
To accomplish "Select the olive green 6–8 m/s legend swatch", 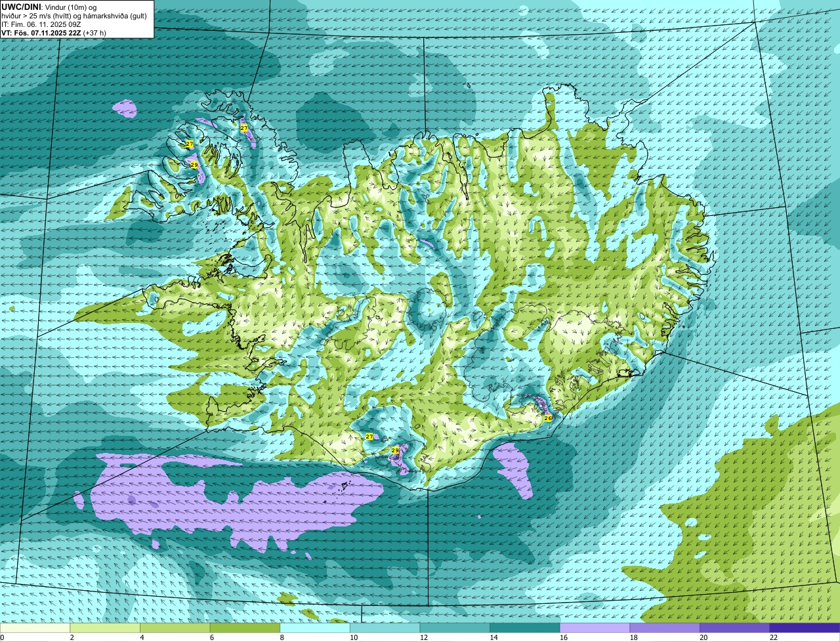I will pos(245,628).
